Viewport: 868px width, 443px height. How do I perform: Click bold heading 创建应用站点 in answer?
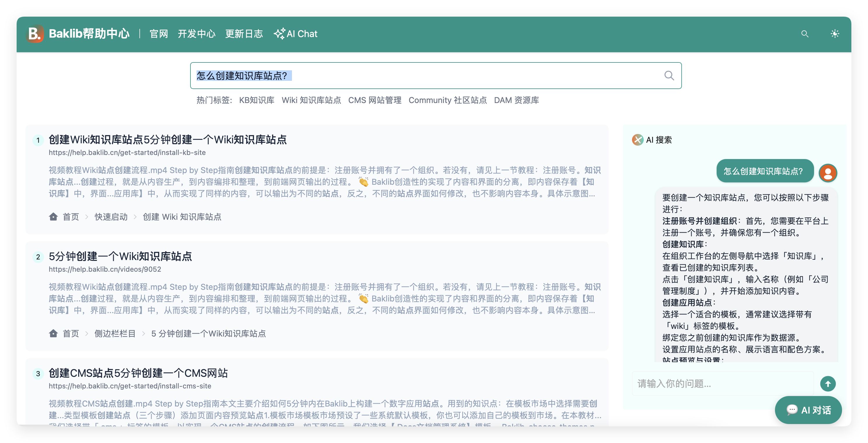687,302
